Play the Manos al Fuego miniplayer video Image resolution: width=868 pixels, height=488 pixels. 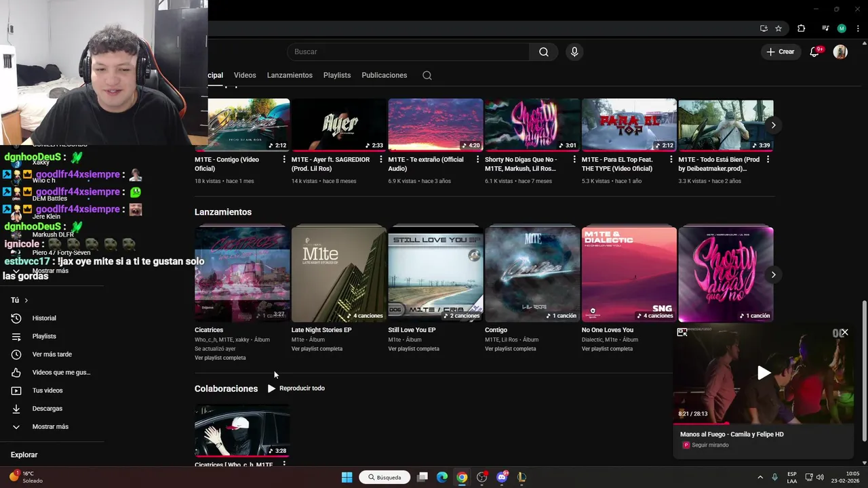click(x=764, y=373)
